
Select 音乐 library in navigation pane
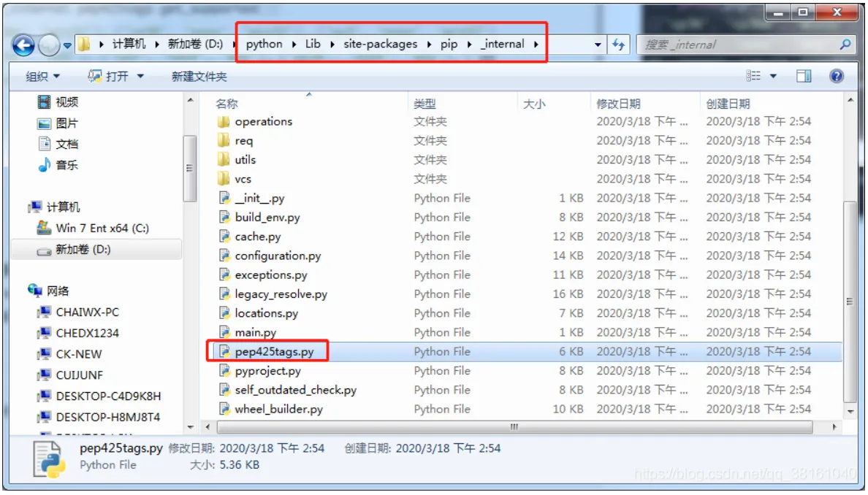coord(58,165)
